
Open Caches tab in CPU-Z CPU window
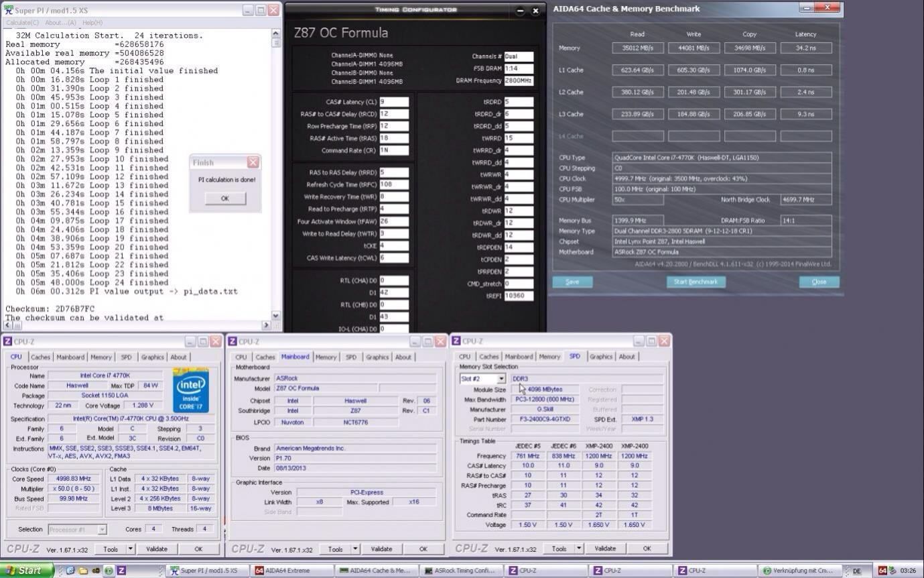pos(41,357)
